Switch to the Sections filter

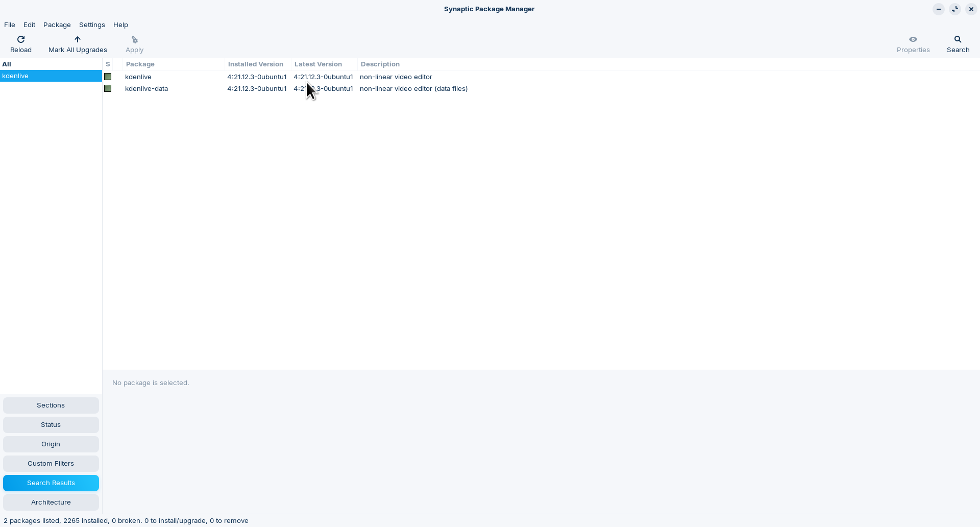(51, 405)
